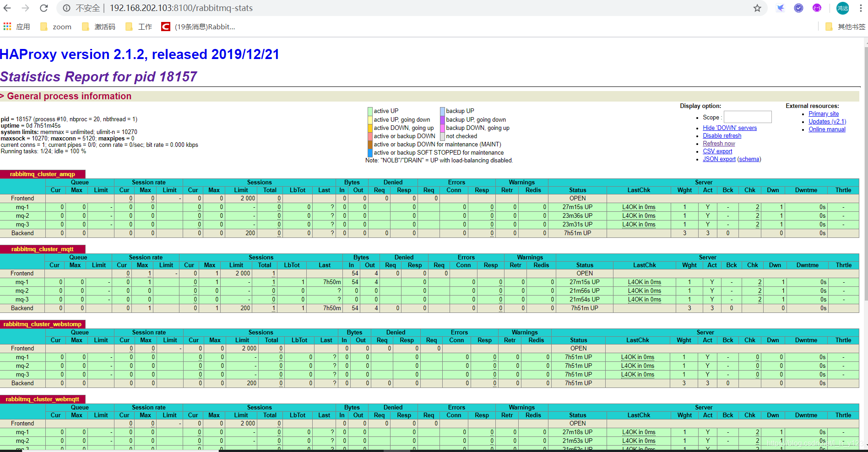Screen dimensions: 868x452
Task: Click Refresh now link
Action: pyautogui.click(x=719, y=144)
